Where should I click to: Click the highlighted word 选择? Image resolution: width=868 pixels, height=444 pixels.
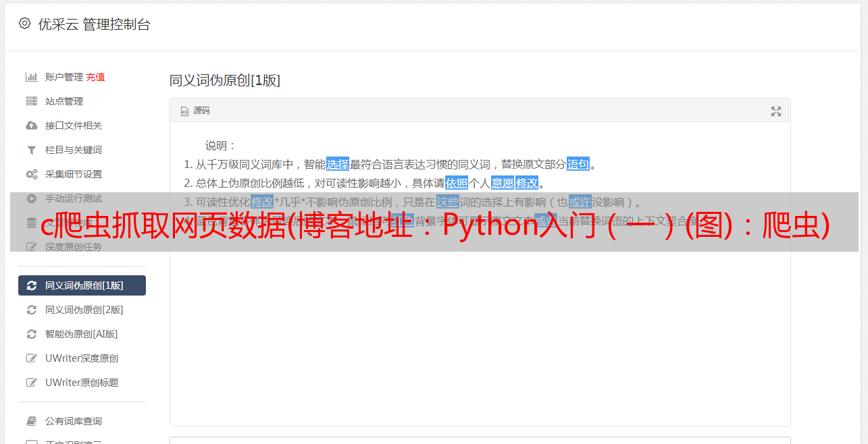pyautogui.click(x=338, y=164)
